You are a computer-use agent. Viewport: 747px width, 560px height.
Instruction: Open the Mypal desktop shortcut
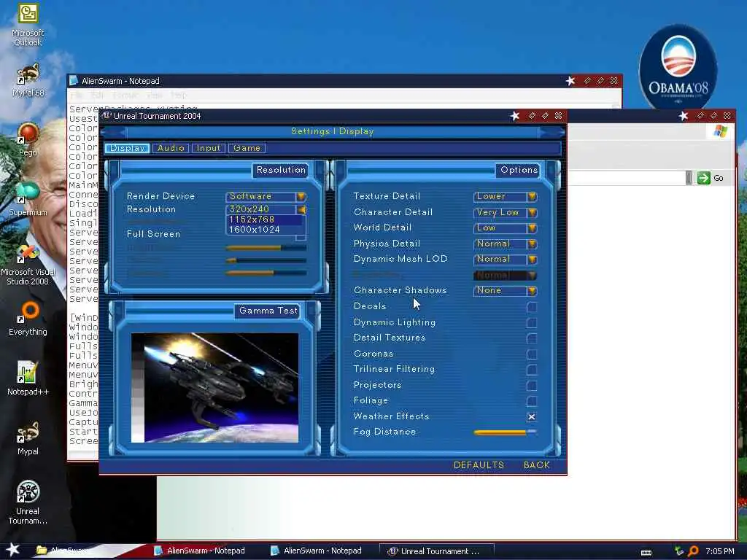point(28,438)
